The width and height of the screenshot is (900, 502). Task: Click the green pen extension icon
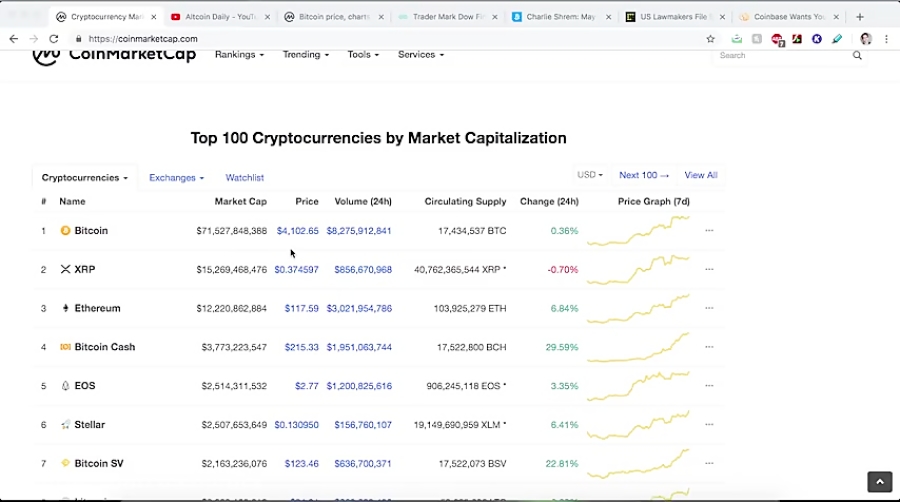tap(837, 39)
